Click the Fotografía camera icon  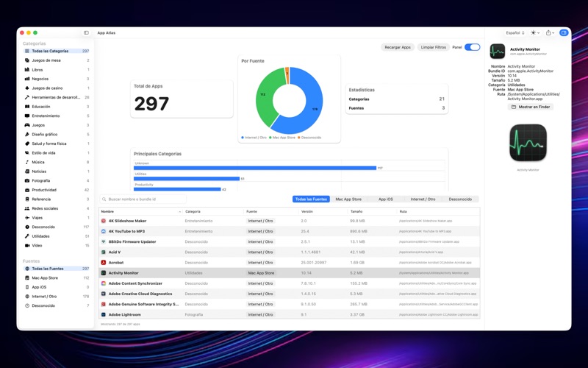point(27,180)
